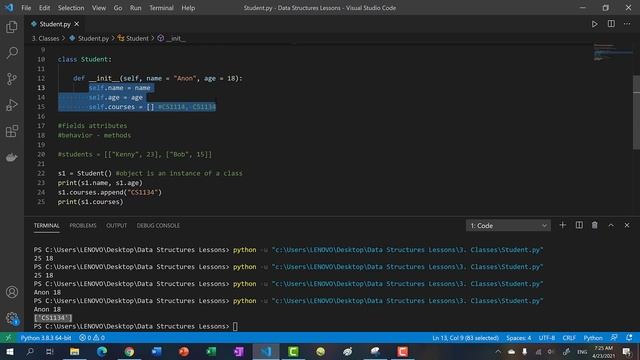This screenshot has height=360, width=640.
Task: Click the feedback icon in status bar
Action: click(x=614, y=338)
